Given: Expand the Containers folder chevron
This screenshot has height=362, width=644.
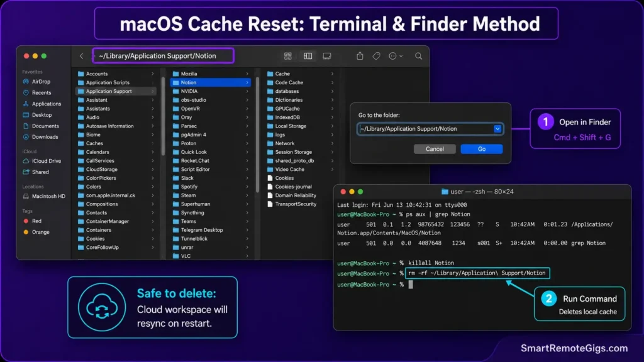Looking at the screenshot, I should [152, 230].
